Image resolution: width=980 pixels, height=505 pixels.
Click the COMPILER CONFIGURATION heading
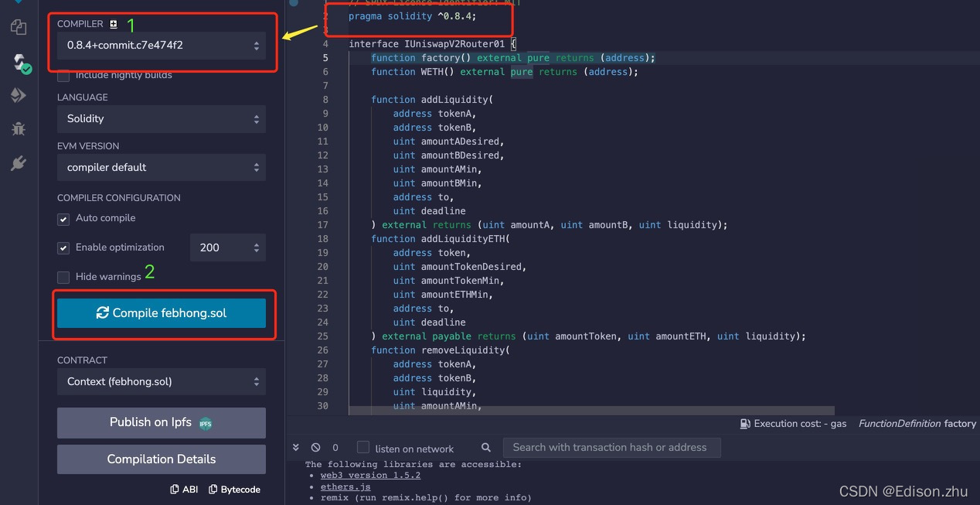click(119, 198)
